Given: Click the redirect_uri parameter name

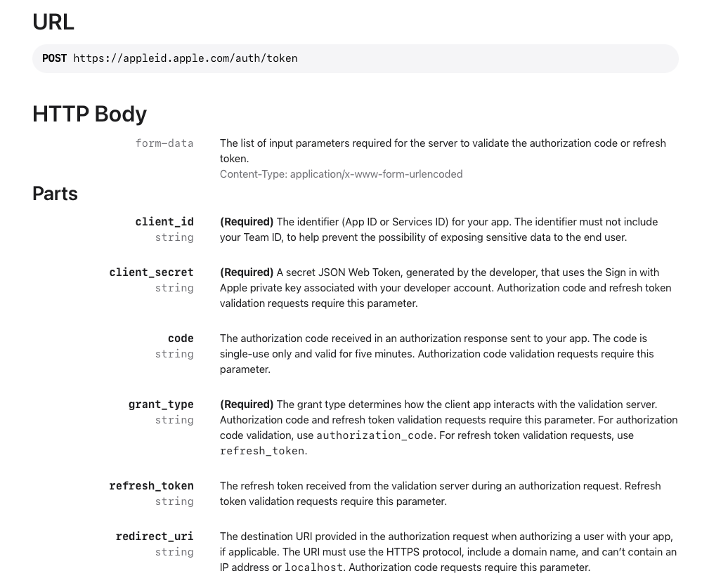Looking at the screenshot, I should click(x=155, y=537).
